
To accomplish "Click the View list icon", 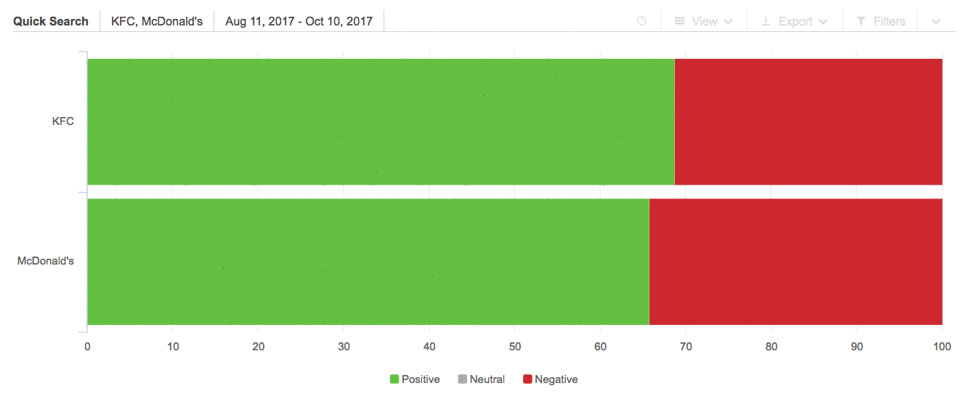I will (680, 21).
